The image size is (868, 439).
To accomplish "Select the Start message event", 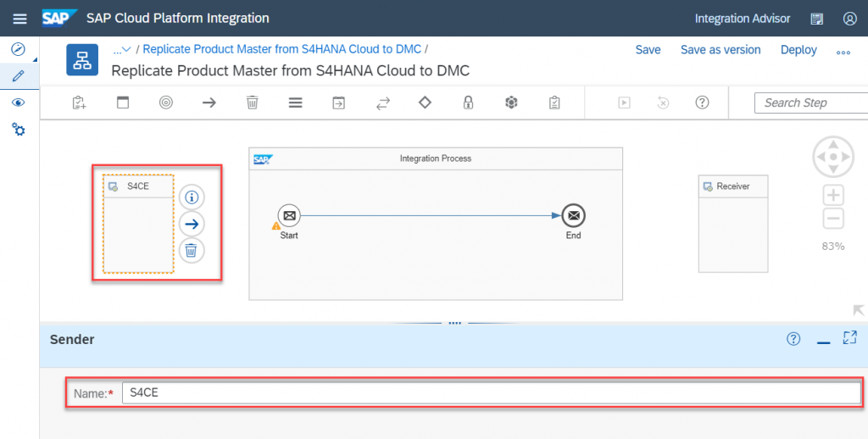I will point(289,215).
